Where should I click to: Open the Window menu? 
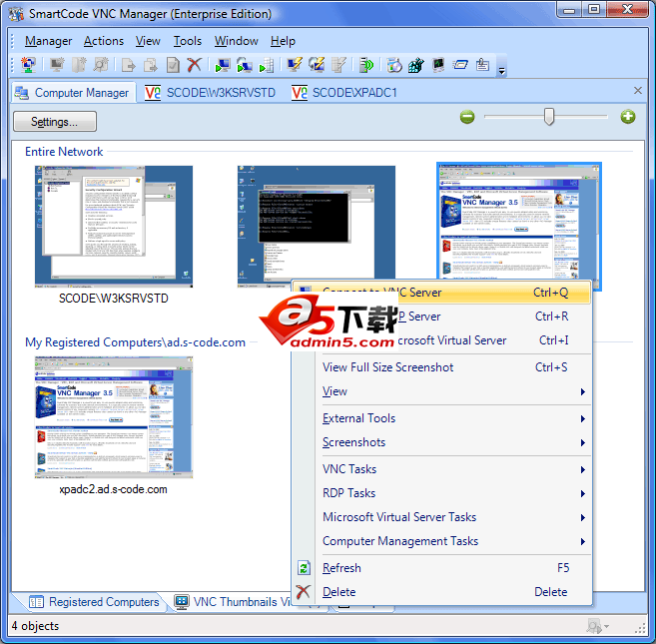click(237, 41)
